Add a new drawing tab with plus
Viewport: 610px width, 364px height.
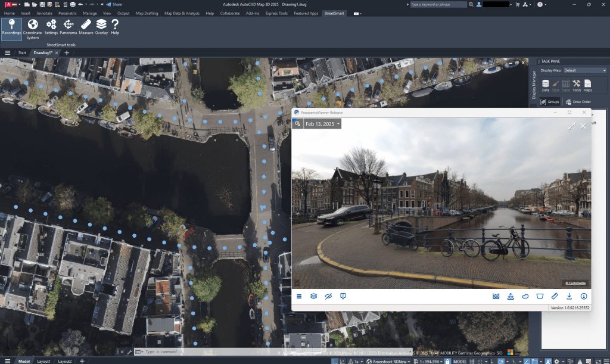67,53
